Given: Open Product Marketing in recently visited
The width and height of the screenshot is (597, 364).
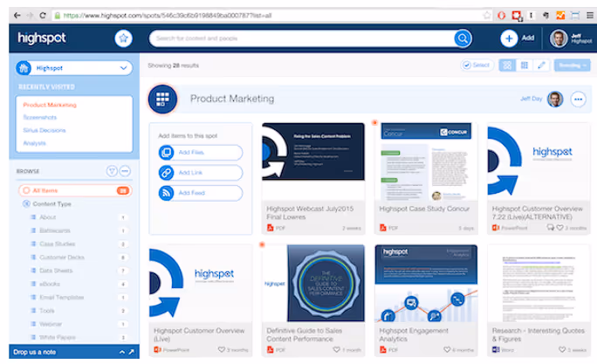Looking at the screenshot, I should (50, 105).
